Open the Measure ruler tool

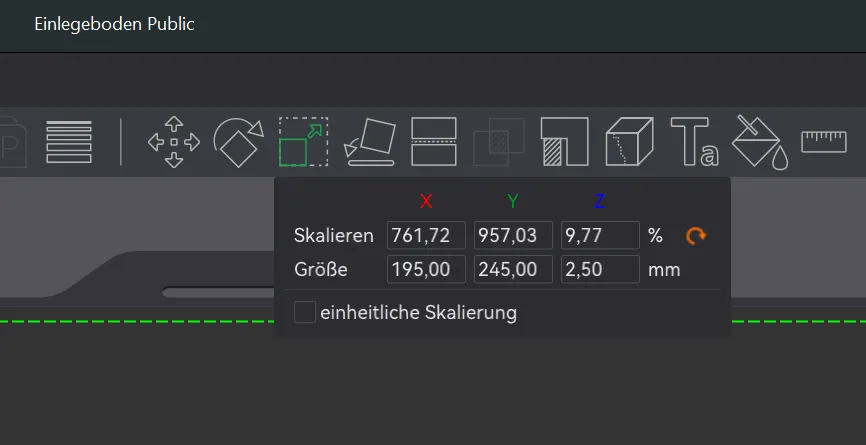pos(824,142)
